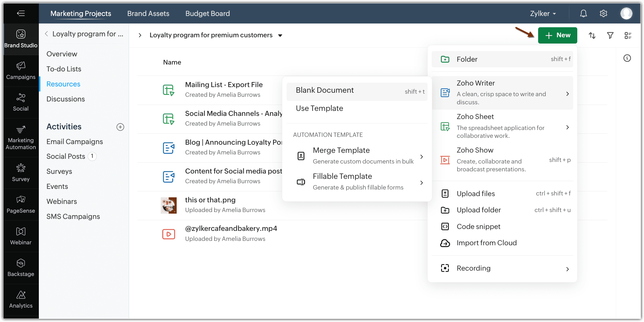Click the mp4 video file icon
This screenshot has width=644, height=322.
pyautogui.click(x=169, y=234)
